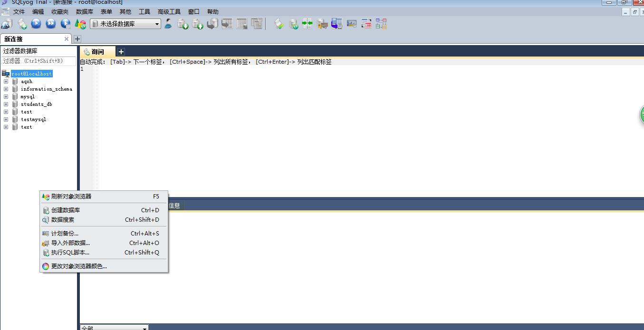Click the scheduled backup truck icon
This screenshot has width=644, height=330.
coord(322,24)
